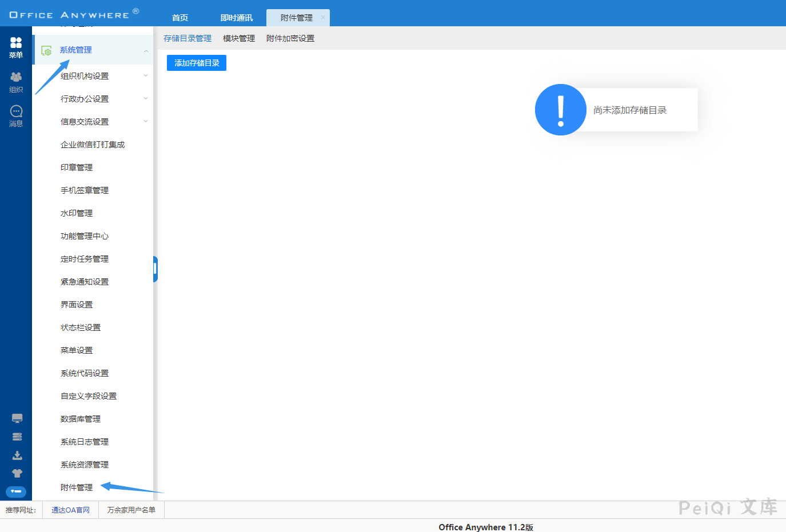Viewport: 786px width, 532px height.
Task: Switch to the 即时通讯 tab
Action: click(x=237, y=18)
